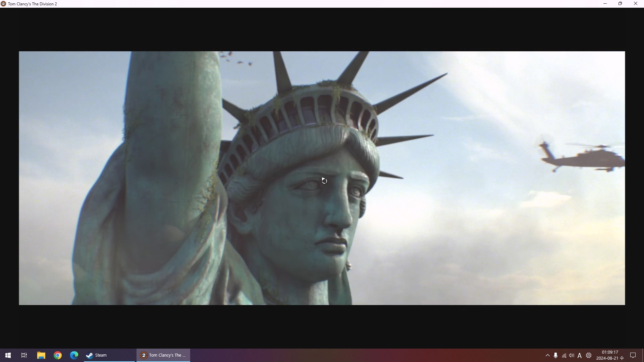Viewport: 644px width, 362px height.
Task: Open the Action Center notifications
Action: tap(633, 355)
